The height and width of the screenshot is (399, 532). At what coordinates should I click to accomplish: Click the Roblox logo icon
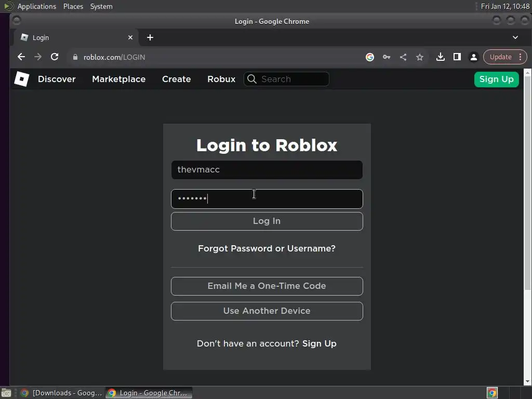coord(22,79)
